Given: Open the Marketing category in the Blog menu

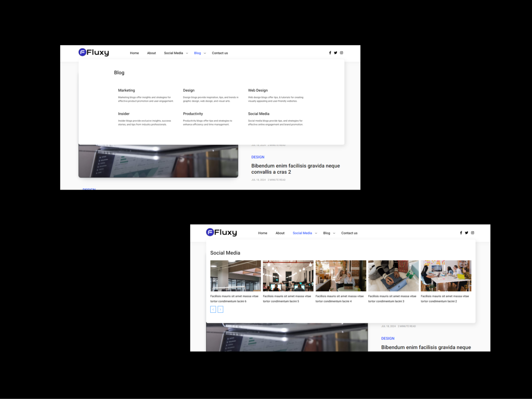Looking at the screenshot, I should 126,90.
